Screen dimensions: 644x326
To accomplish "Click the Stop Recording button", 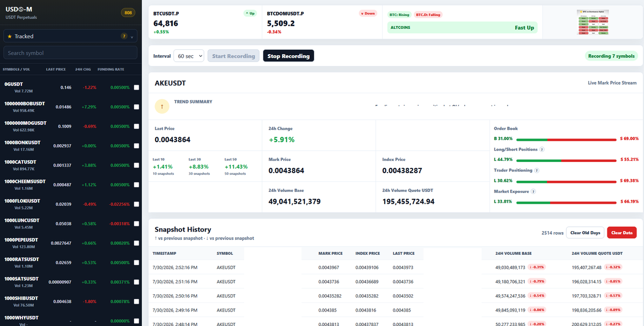I will [x=288, y=56].
